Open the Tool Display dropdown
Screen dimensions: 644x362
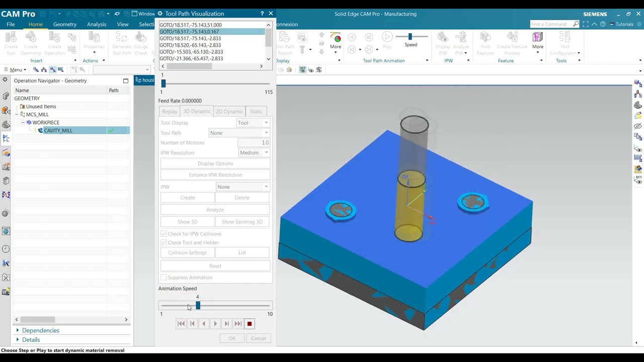click(253, 123)
